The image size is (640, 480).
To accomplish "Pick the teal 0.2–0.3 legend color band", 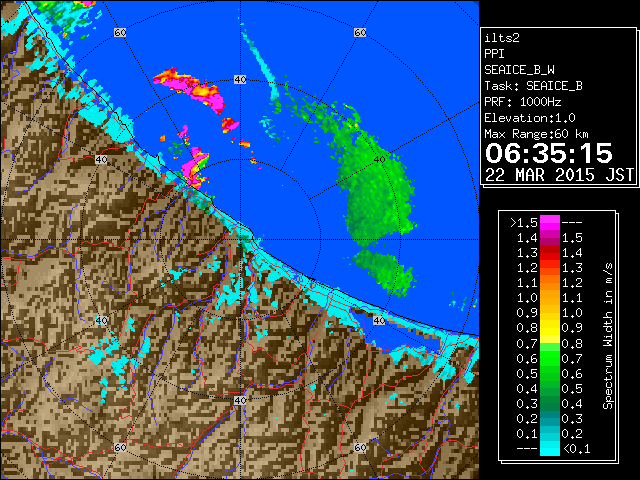I will click(x=550, y=418).
